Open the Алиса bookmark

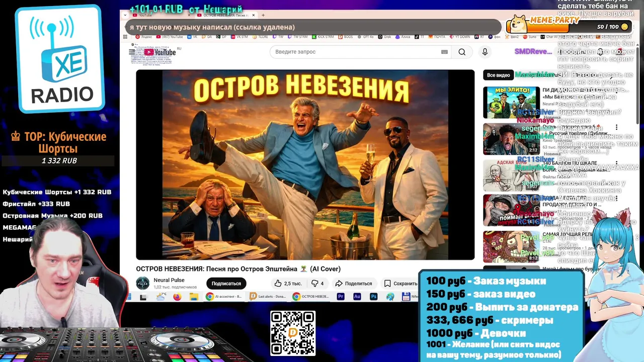click(x=403, y=37)
